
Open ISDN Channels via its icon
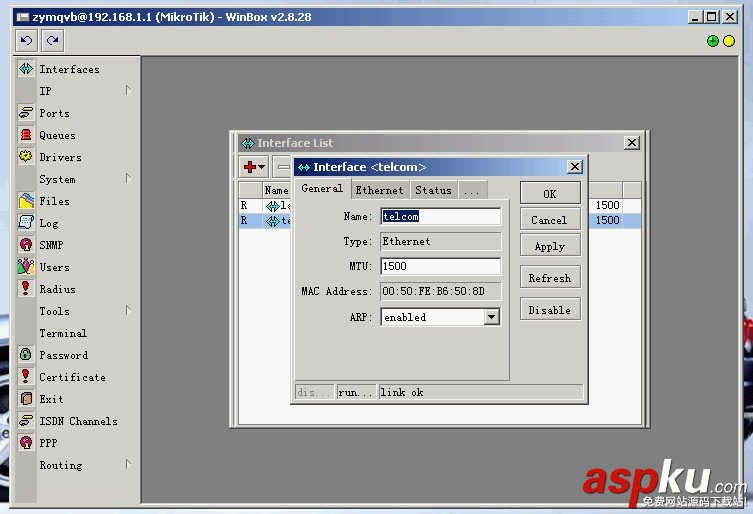(x=26, y=420)
